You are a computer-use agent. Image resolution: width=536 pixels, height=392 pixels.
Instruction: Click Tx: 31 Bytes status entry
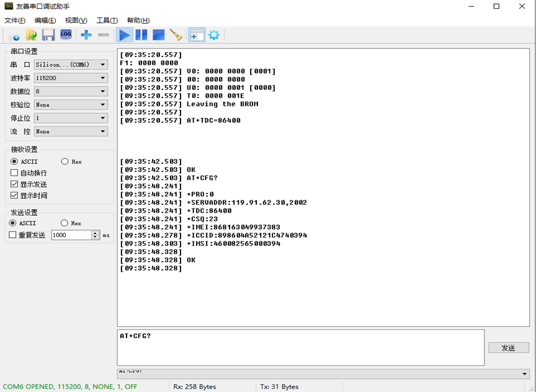(279, 386)
